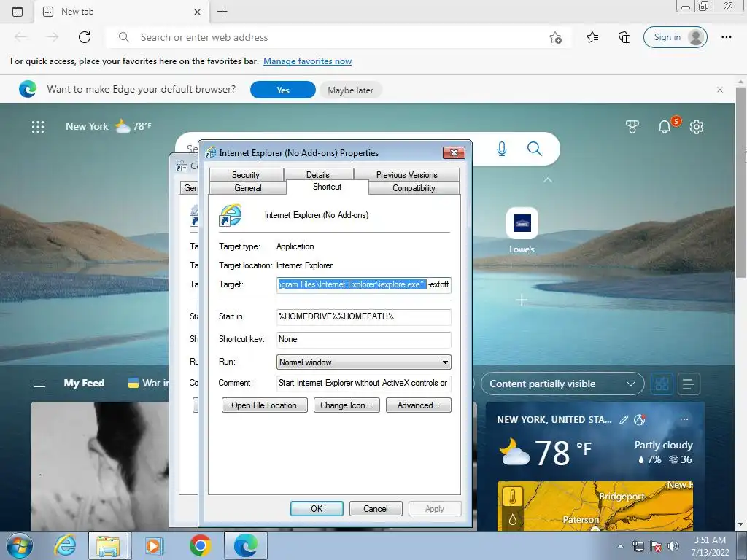Screen dimensions: 747x560
Task: Confirm Properties dialog with OK
Action: point(317,508)
